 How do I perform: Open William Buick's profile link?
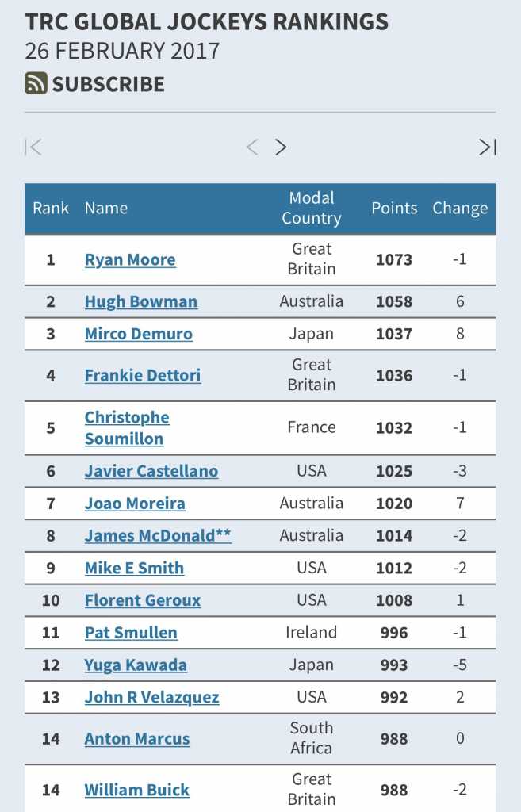pos(137,790)
